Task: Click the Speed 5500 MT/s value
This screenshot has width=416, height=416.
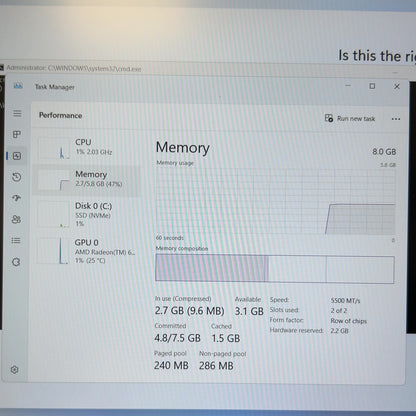Action: [x=345, y=301]
